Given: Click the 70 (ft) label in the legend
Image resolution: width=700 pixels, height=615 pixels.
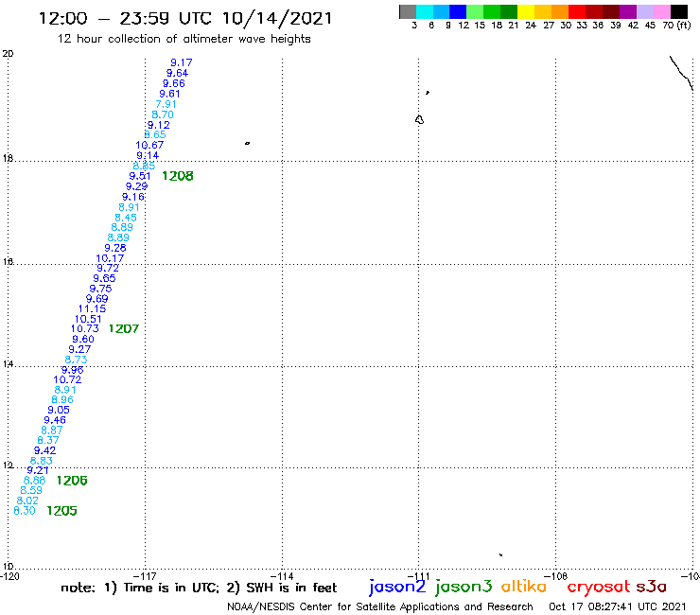Looking at the screenshot, I should [676, 26].
